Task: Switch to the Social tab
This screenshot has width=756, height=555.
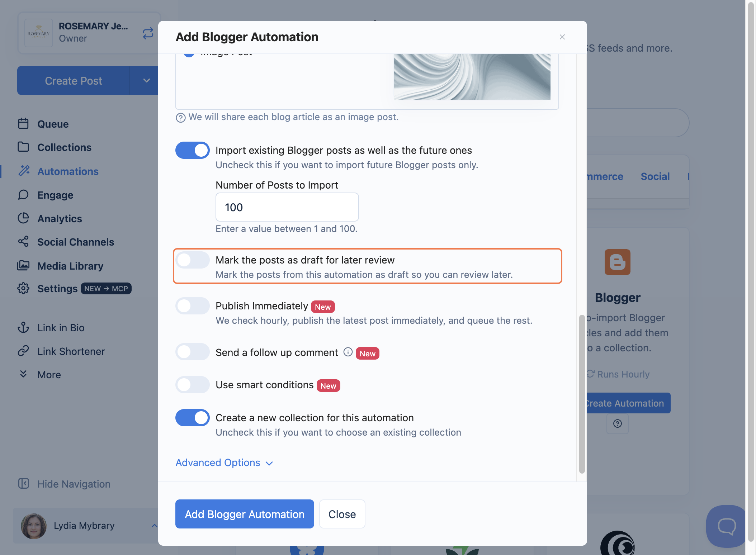Action: click(655, 176)
